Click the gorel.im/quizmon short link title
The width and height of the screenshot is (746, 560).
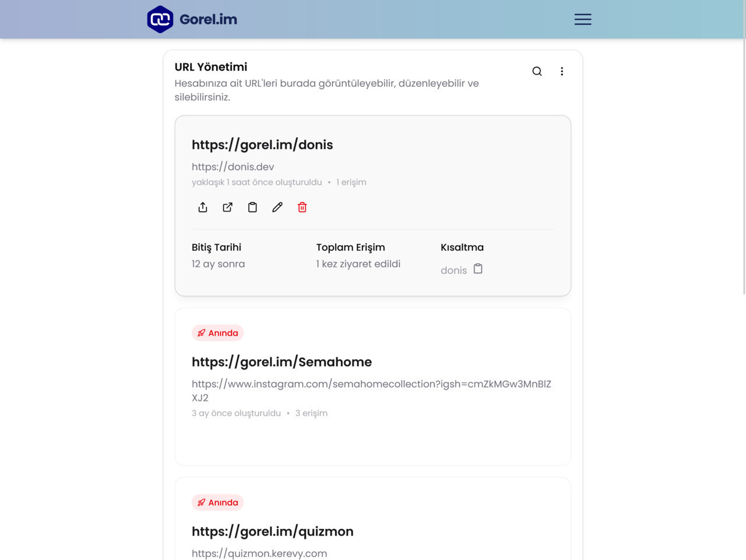pos(272,531)
